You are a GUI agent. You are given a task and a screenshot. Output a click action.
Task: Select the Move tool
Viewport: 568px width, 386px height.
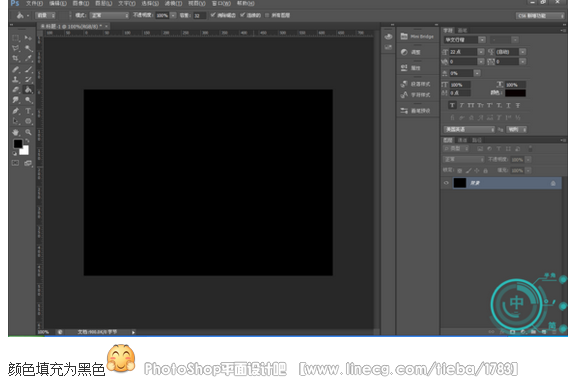pyautogui.click(x=28, y=38)
